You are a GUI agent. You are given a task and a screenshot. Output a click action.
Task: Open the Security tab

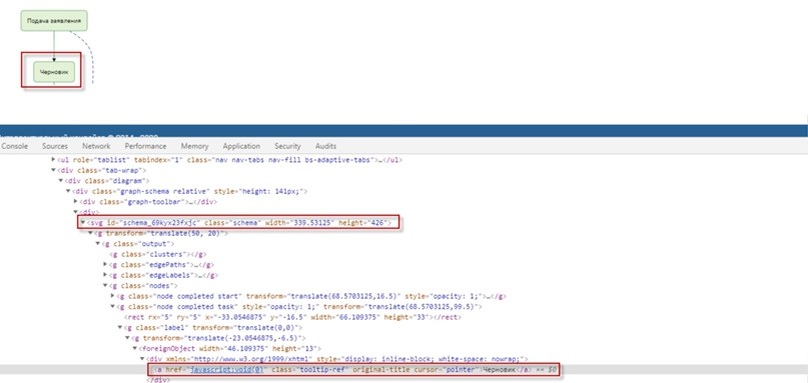[x=288, y=146]
